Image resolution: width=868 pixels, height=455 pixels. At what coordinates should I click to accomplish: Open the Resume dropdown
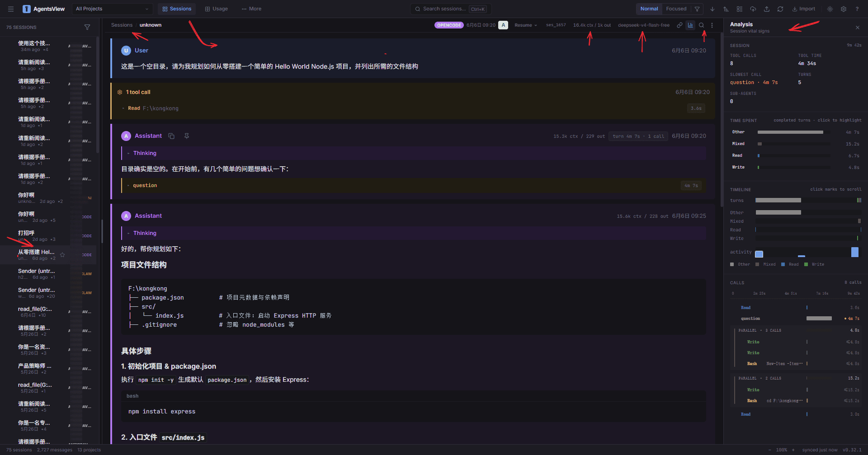(526, 25)
